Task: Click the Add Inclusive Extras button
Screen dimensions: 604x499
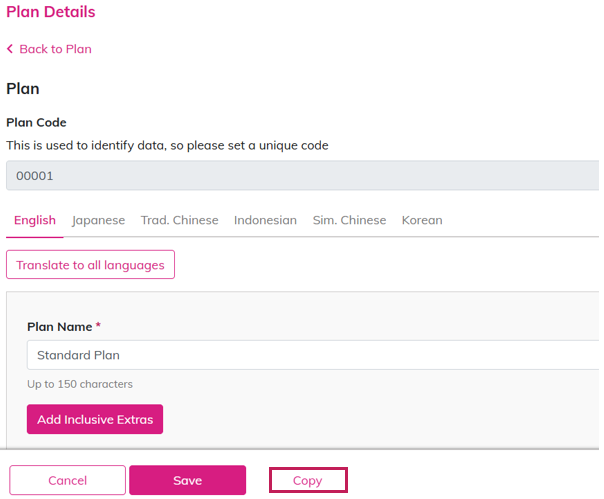Action: [x=95, y=420]
